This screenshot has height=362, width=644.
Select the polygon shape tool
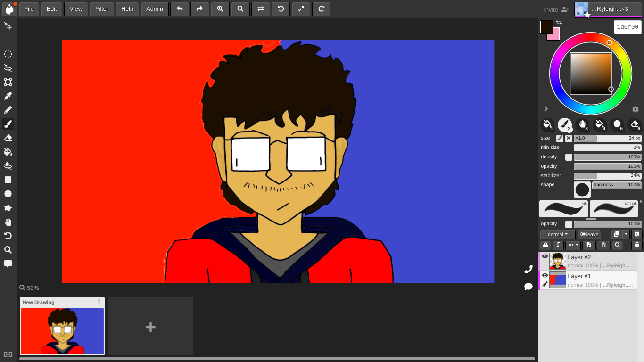[x=8, y=208]
